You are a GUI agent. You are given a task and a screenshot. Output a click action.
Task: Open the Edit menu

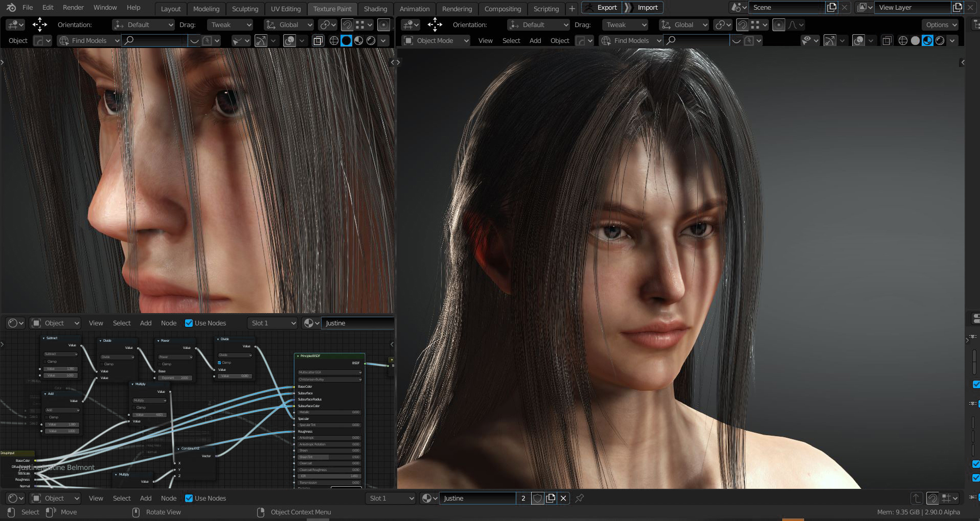pyautogui.click(x=48, y=8)
